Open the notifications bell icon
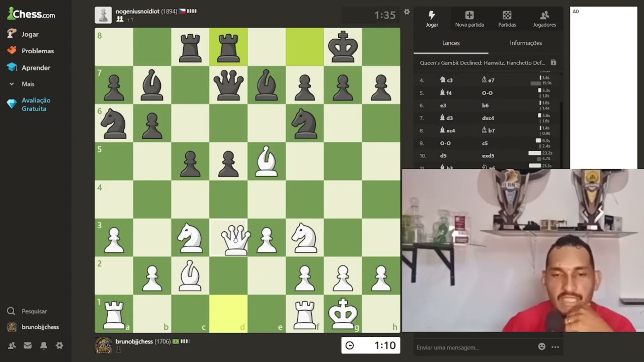 [44, 345]
